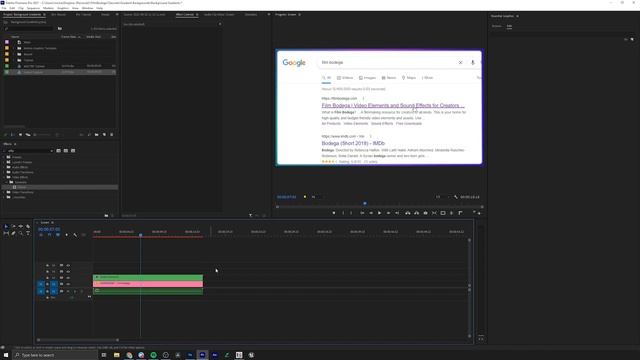Click the Program monitor playhead marker

tap(365, 203)
